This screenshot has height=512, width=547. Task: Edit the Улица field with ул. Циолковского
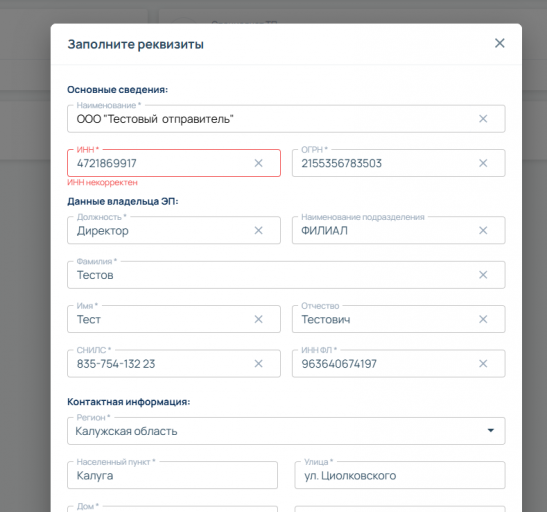coord(400,475)
